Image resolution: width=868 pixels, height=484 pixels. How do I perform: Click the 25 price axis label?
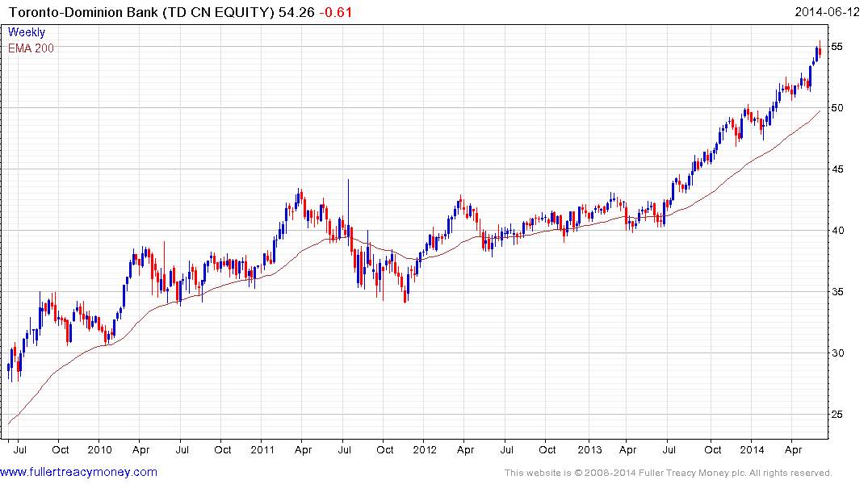click(x=837, y=415)
